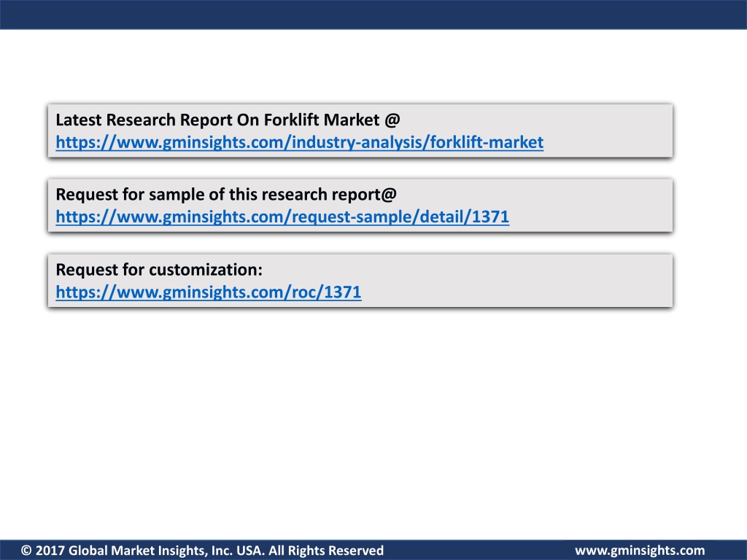
Task: Follow the roc/1371 customization link
Action: (x=209, y=292)
